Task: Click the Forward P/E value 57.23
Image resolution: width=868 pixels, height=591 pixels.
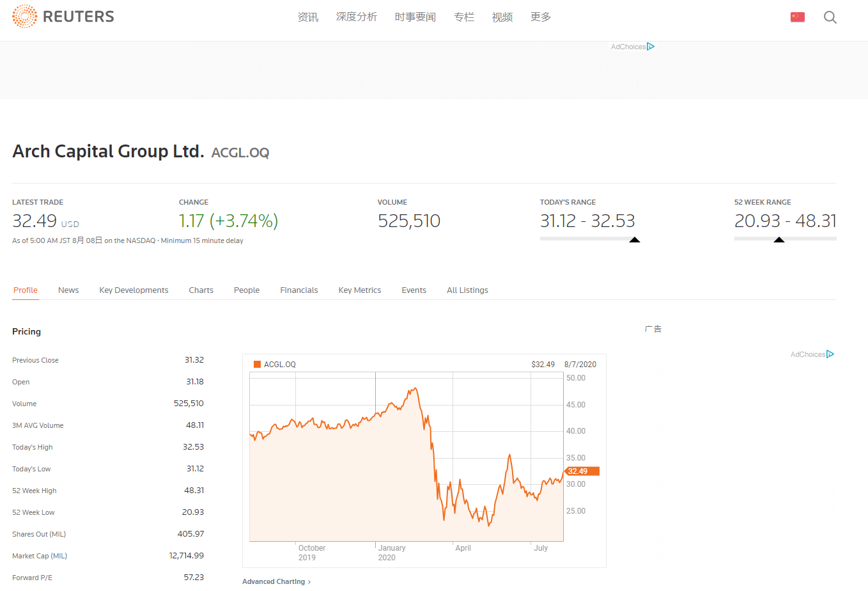Action: pos(194,578)
